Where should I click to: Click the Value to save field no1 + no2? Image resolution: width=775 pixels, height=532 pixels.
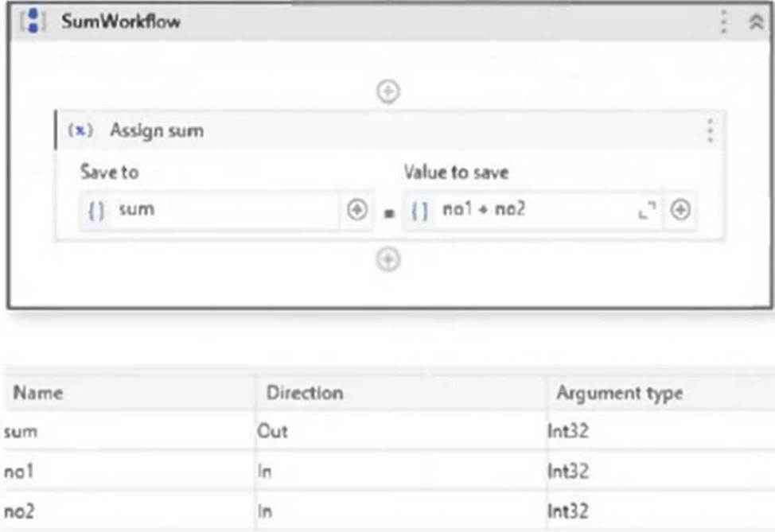tap(532, 210)
